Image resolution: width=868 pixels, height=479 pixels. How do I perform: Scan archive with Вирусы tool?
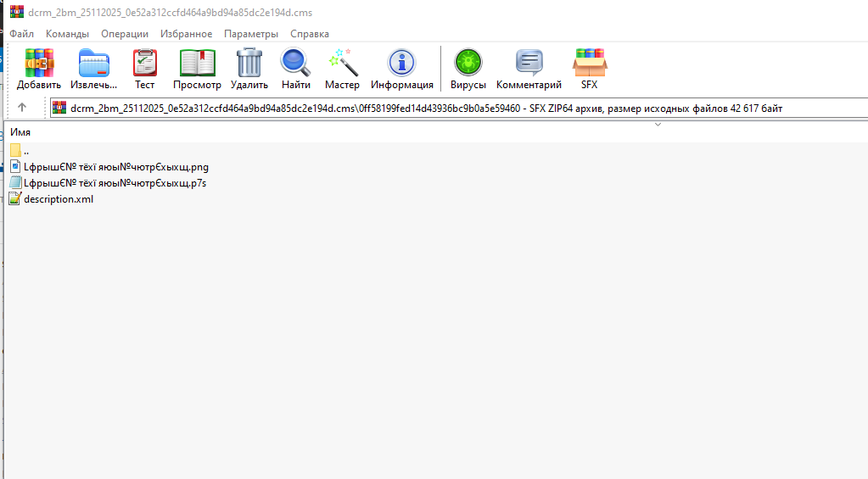[x=468, y=69]
